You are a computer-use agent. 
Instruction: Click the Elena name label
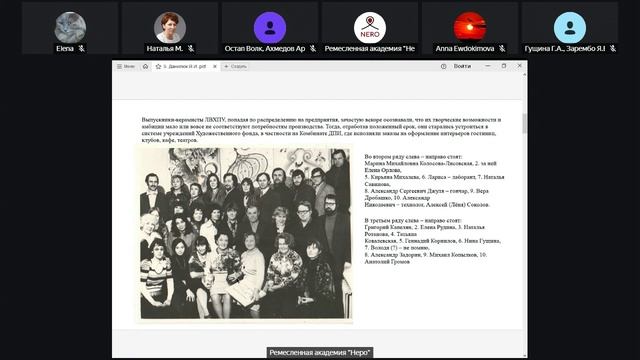[65, 49]
